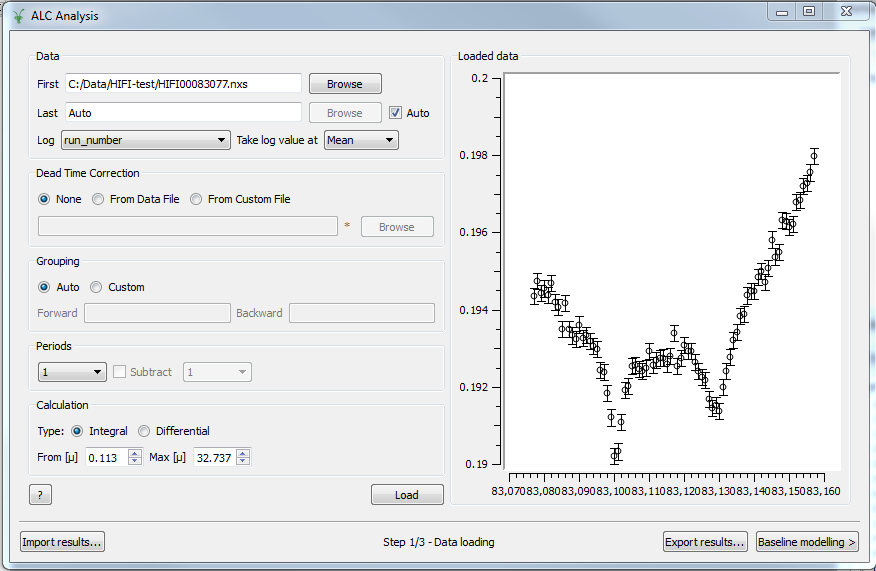Viewport: 876px width, 571px height.
Task: Select From Data File dead time correction
Action: (98, 199)
